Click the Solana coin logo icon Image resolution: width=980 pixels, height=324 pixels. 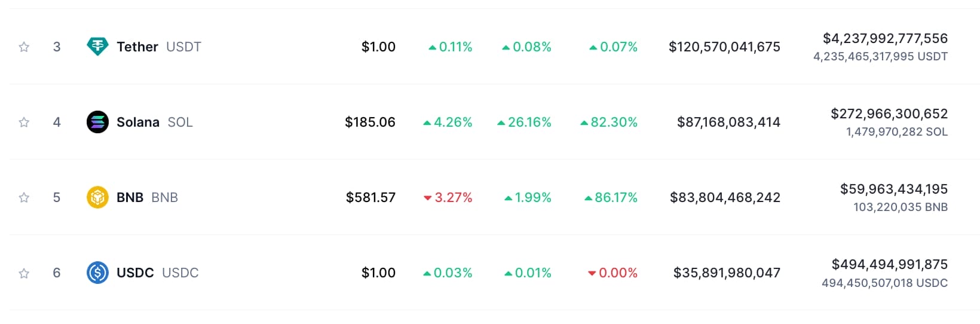tap(97, 122)
